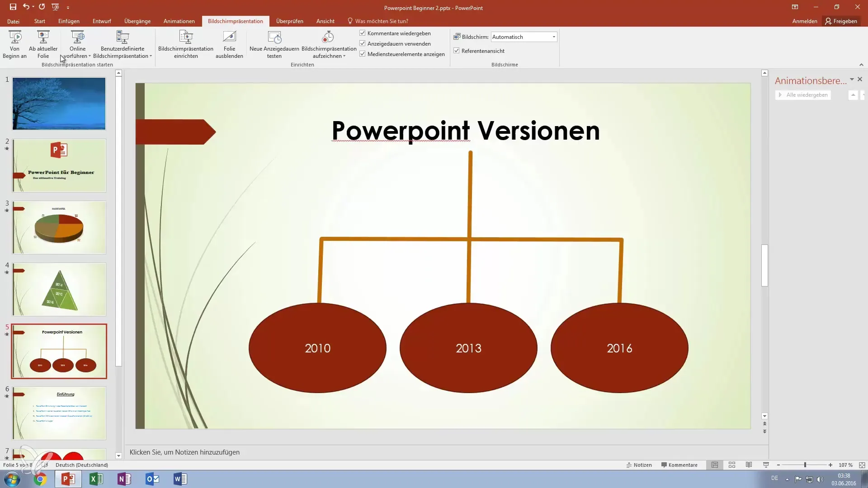The width and height of the screenshot is (868, 488).
Task: Click Was möchten Sie tun search field
Action: 378,21
